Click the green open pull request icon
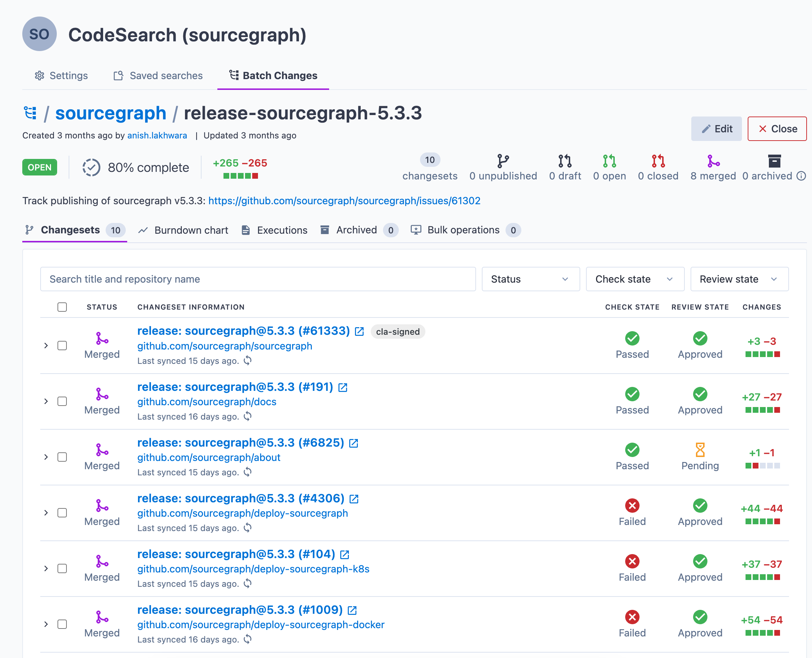 tap(609, 161)
